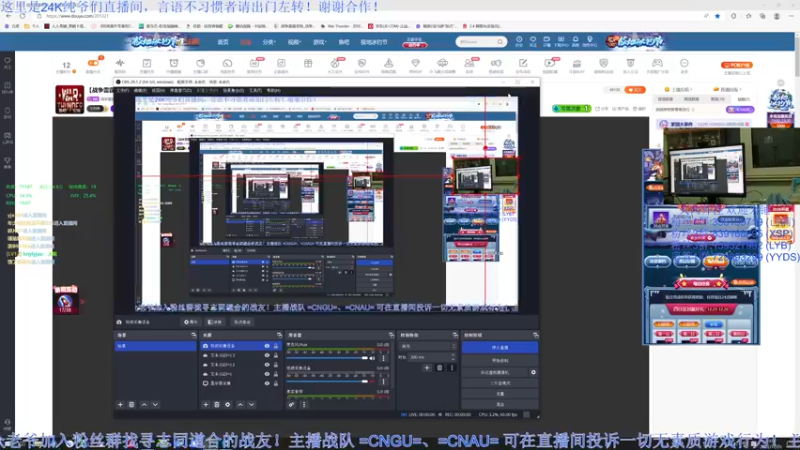Open the alarm clock icon in streamer toolbar
Screen dimensions: 800x450
click(174, 63)
